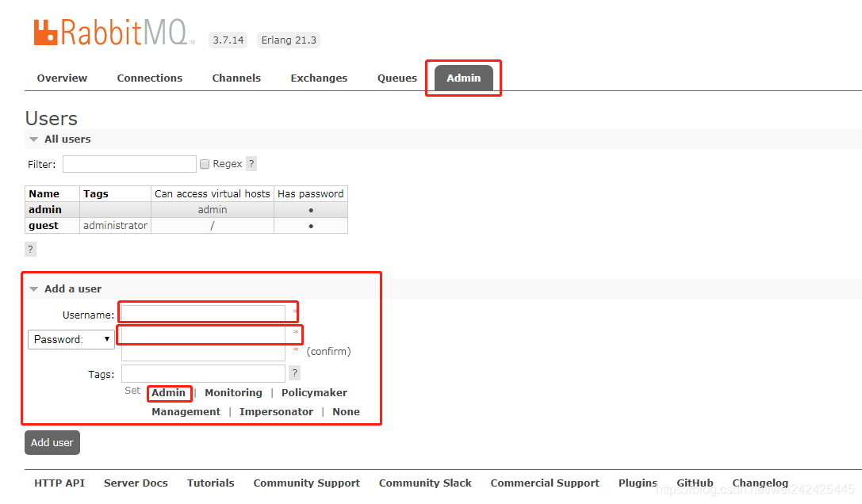This screenshot has width=862, height=504.
Task: Open the Plugins footer link
Action: pyautogui.click(x=638, y=483)
